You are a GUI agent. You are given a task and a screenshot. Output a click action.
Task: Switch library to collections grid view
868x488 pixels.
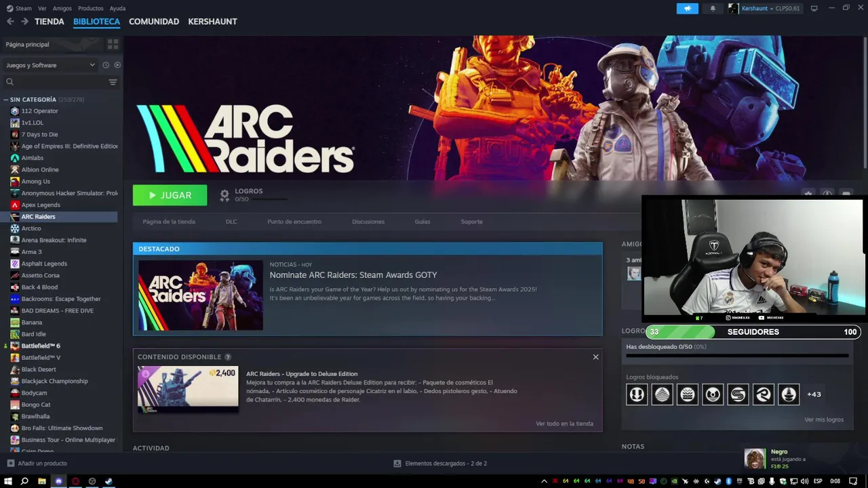(113, 44)
